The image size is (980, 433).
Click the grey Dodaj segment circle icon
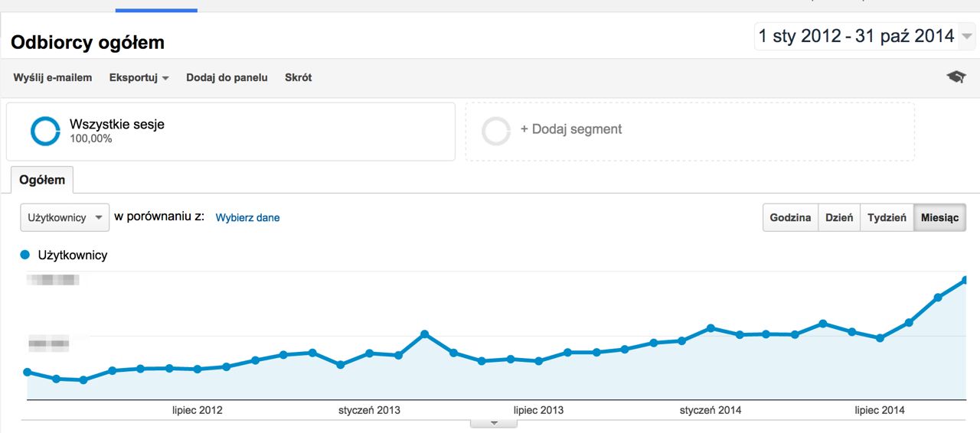[x=495, y=131]
